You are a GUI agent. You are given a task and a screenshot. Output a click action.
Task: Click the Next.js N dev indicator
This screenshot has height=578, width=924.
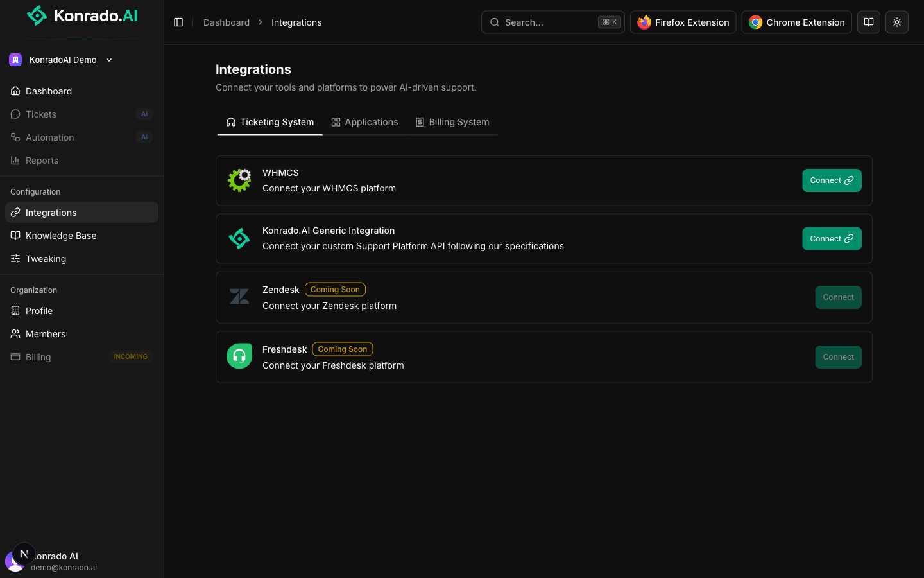click(x=24, y=554)
